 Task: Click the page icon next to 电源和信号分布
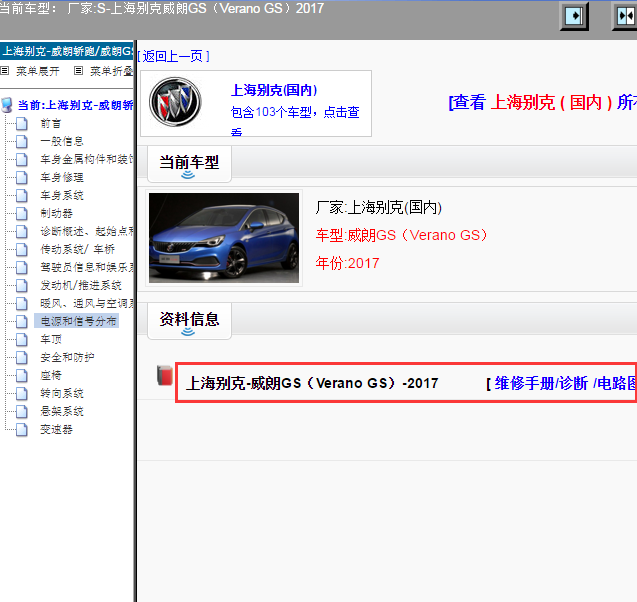[x=22, y=321]
